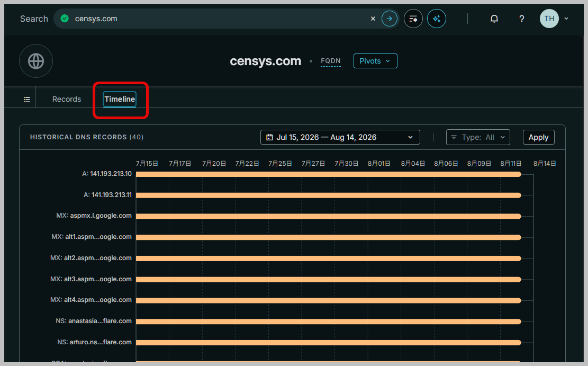Open AI sparkle assistant icon
The image size is (588, 366).
click(437, 19)
